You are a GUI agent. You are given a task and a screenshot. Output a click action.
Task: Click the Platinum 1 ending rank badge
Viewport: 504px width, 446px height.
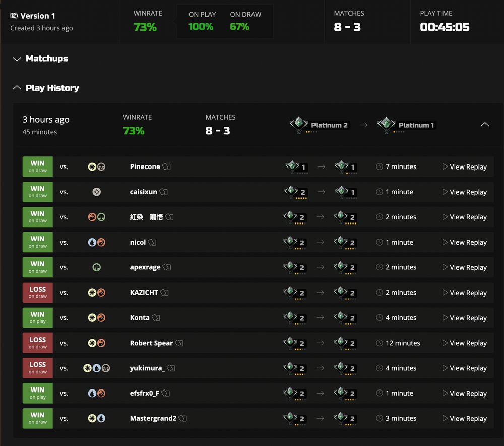pyautogui.click(x=406, y=125)
